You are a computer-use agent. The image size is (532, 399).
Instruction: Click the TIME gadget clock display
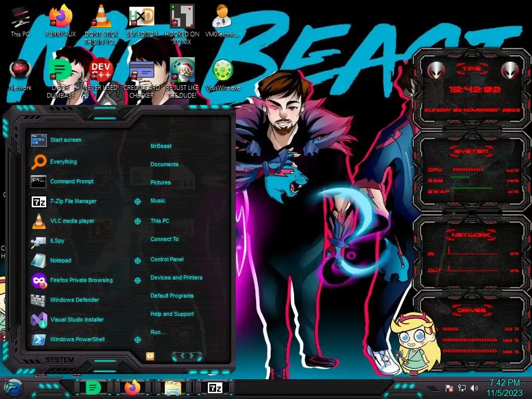pyautogui.click(x=475, y=89)
